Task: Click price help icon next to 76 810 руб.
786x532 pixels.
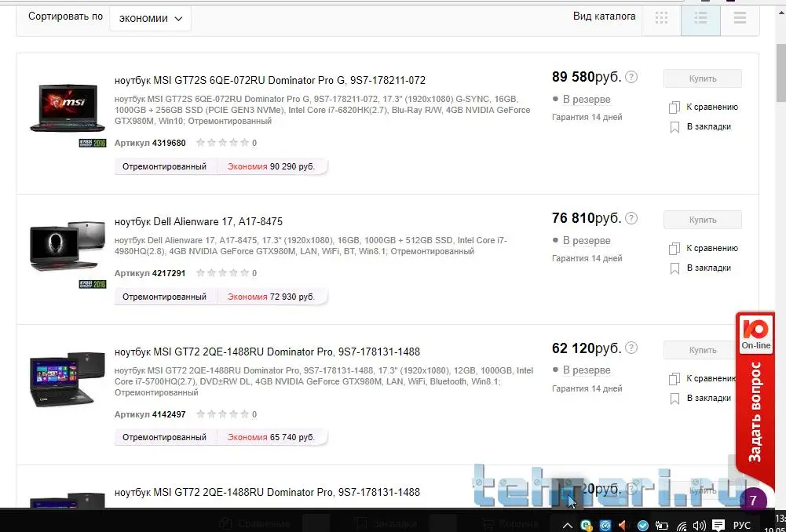Action: point(631,218)
